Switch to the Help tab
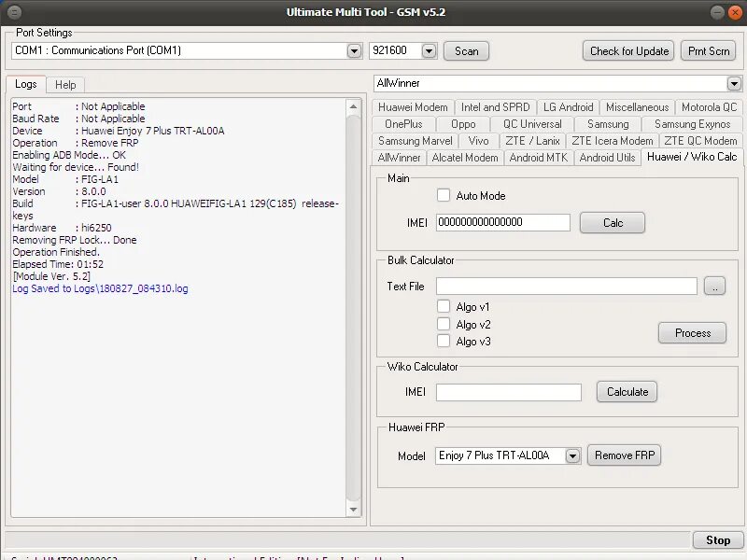The width and height of the screenshot is (747, 560). 65,85
